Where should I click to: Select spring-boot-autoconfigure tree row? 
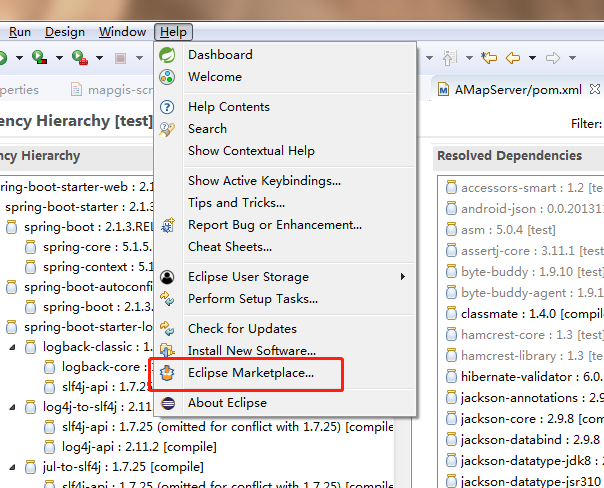click(79, 287)
